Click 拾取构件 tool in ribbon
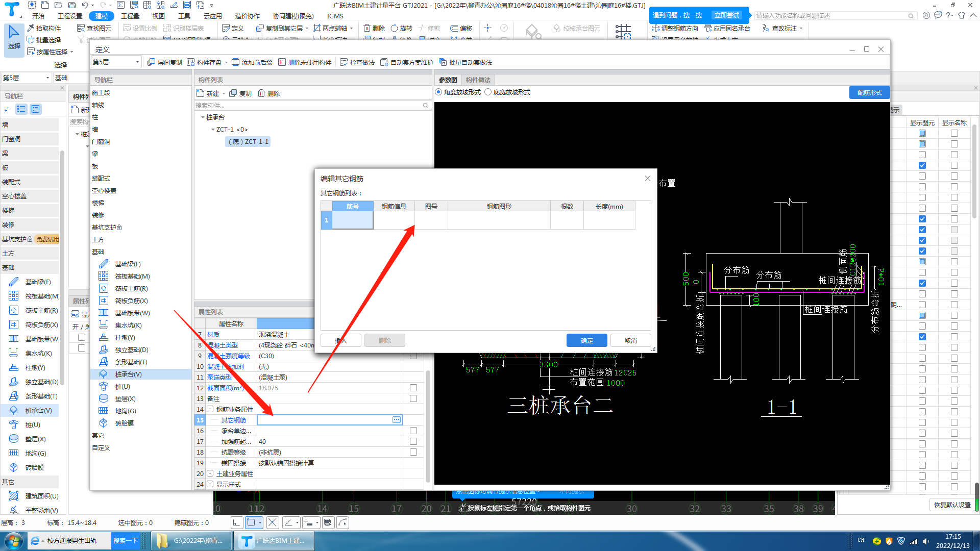 pos(44,28)
